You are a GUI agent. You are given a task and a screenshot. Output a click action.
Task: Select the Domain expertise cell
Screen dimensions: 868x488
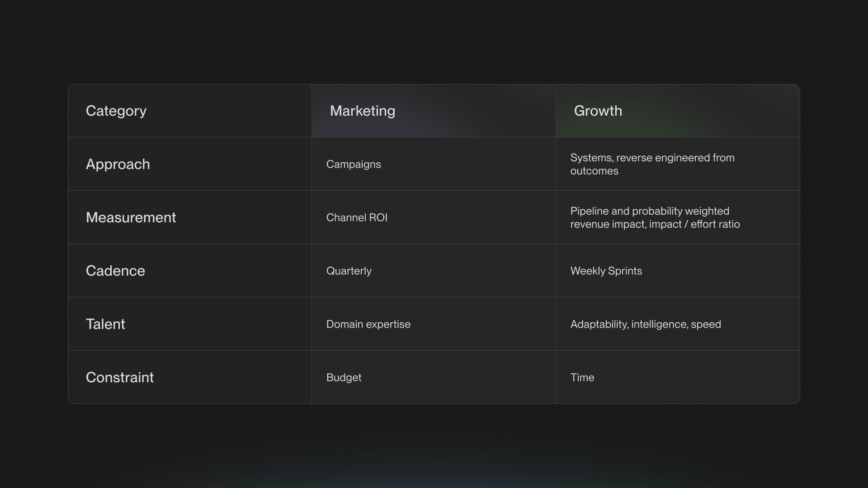tap(368, 324)
